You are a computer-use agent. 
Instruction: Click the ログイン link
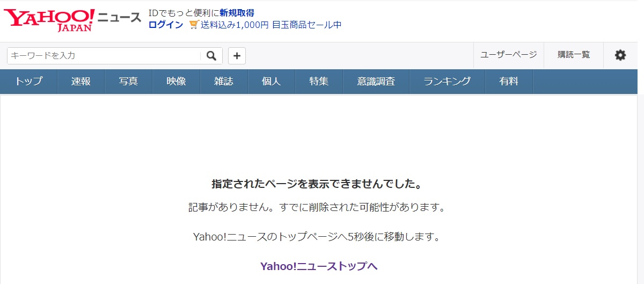point(166,25)
